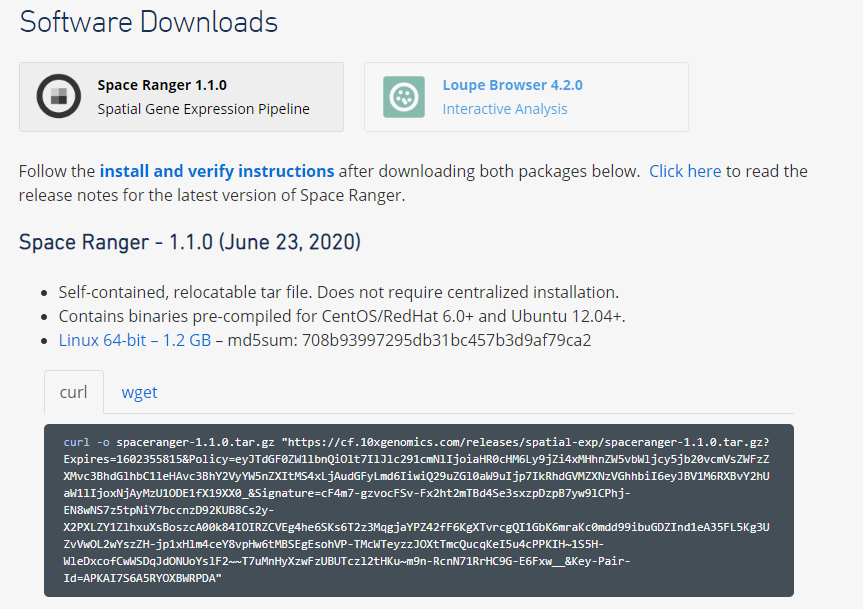
Task: Click the Loupe Browser green icon
Action: (404, 97)
